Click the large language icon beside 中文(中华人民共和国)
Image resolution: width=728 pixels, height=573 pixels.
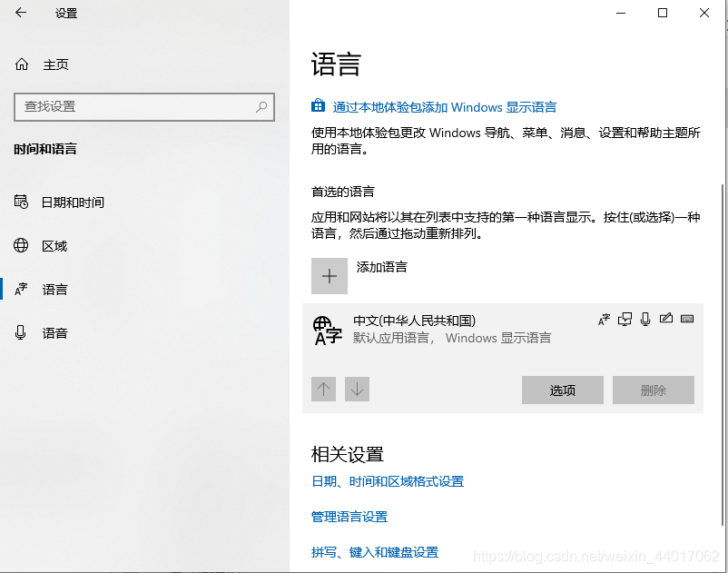[x=328, y=331]
